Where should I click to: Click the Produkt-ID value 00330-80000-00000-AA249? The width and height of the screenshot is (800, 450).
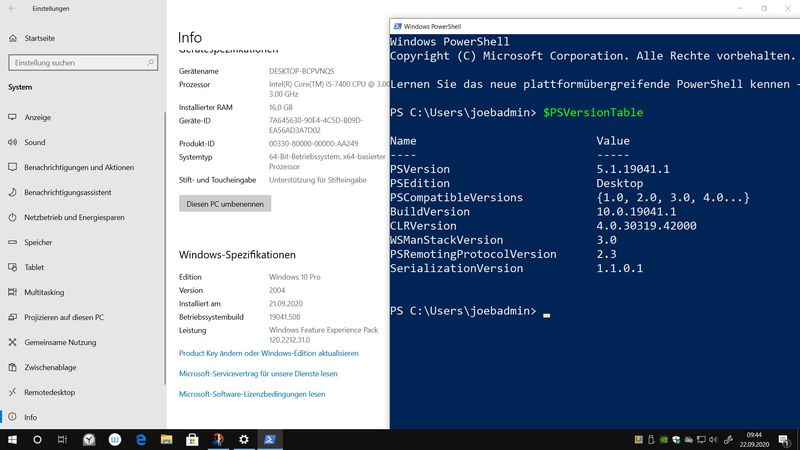pos(313,143)
